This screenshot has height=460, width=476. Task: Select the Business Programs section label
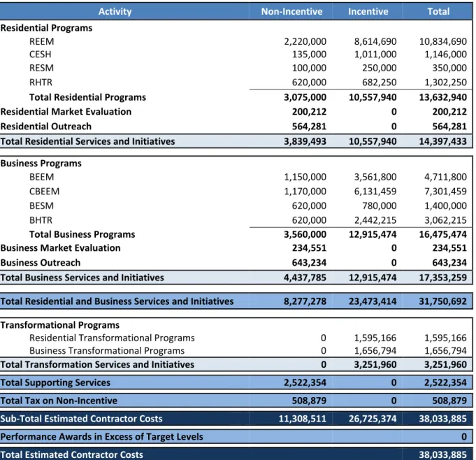tap(41, 164)
